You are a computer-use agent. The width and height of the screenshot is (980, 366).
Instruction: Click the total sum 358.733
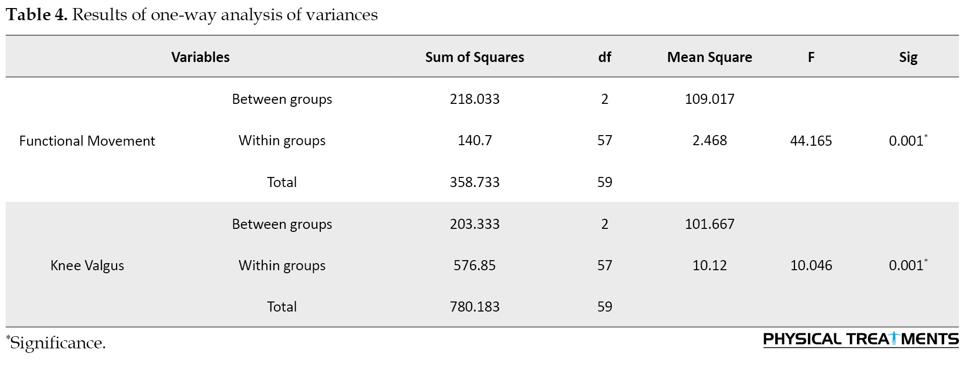pos(475,182)
